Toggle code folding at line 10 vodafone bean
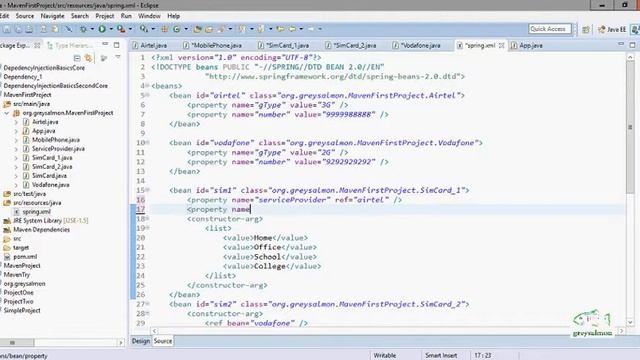Image resolution: width=640 pixels, height=360 pixels. pyautogui.click(x=148, y=142)
